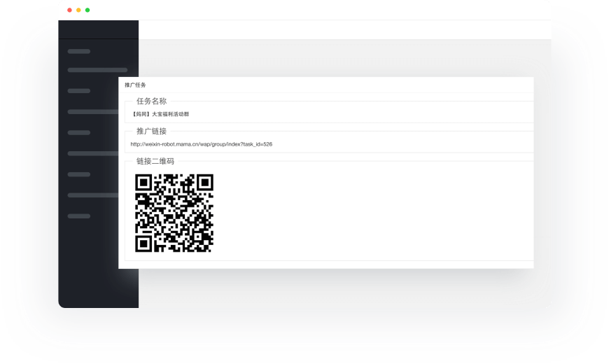Click the dark logo area atop sidebar

(x=98, y=29)
